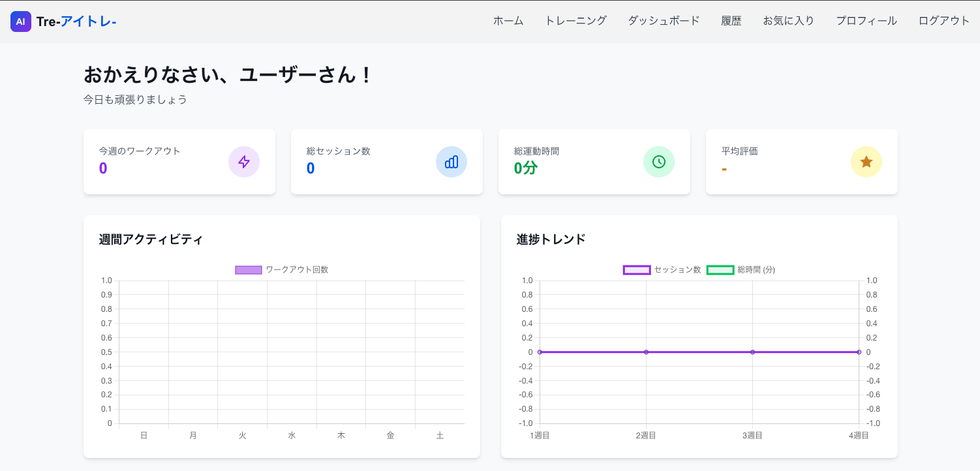The width and height of the screenshot is (980, 471).
Task: Toggle the 総時間 (分) legend series
Action: click(741, 269)
